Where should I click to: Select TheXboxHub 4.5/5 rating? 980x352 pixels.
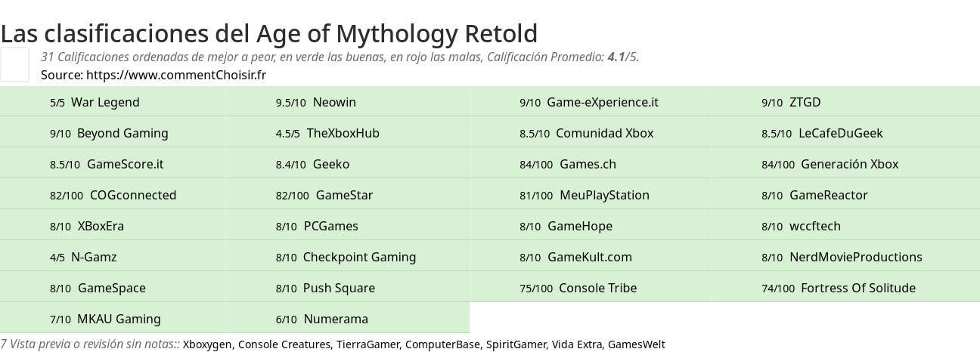[x=343, y=134]
